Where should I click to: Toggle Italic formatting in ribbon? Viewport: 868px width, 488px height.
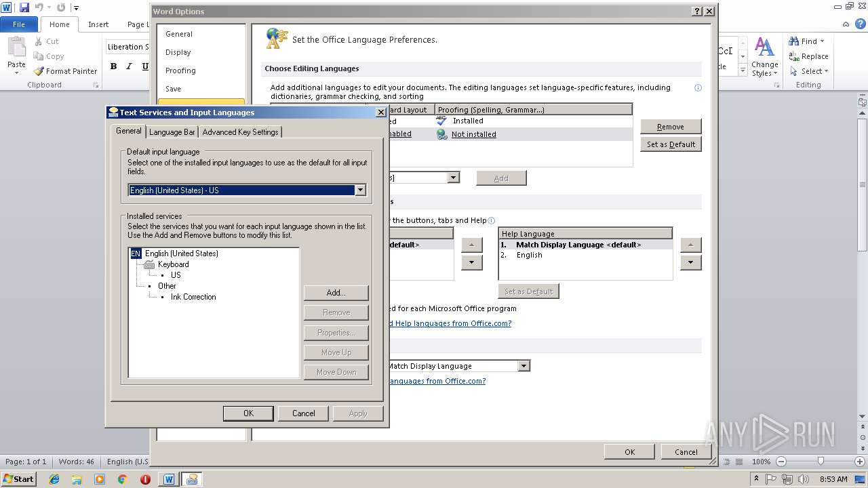pos(129,66)
